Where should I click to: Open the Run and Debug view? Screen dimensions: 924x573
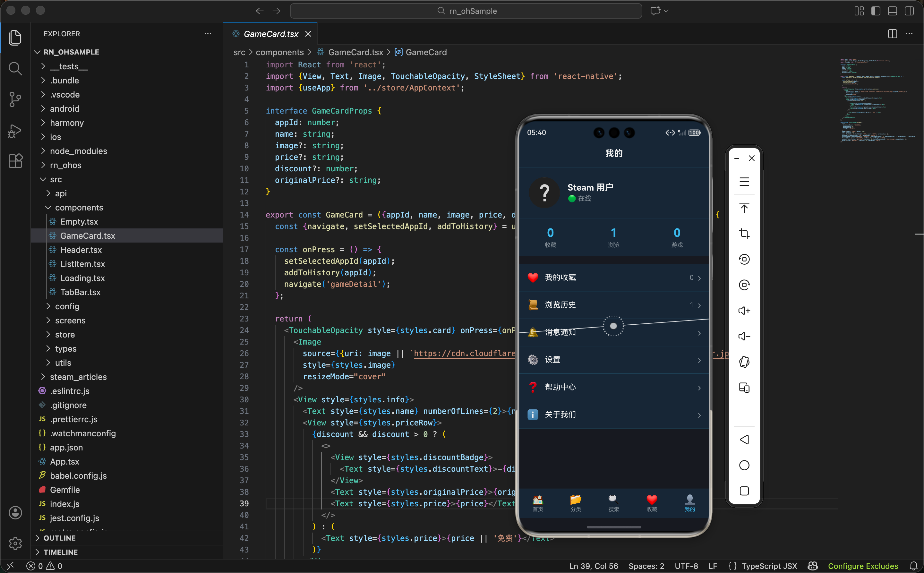click(15, 131)
